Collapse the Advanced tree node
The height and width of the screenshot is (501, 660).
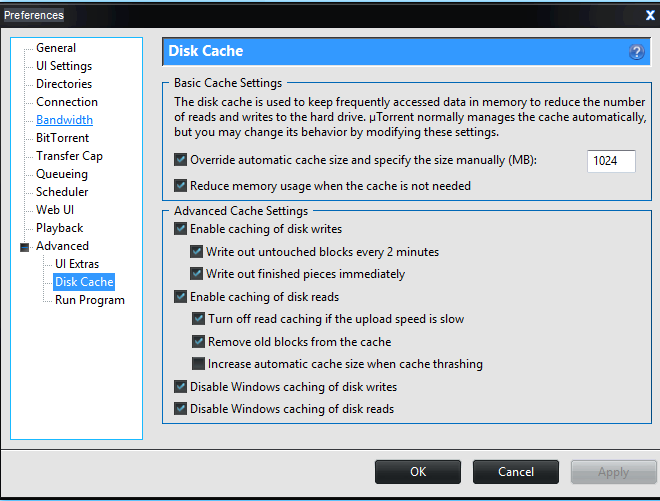24,247
